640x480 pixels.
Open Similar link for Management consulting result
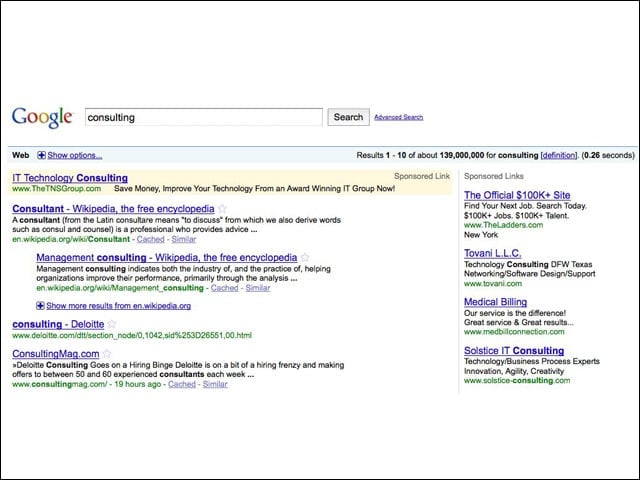[258, 288]
